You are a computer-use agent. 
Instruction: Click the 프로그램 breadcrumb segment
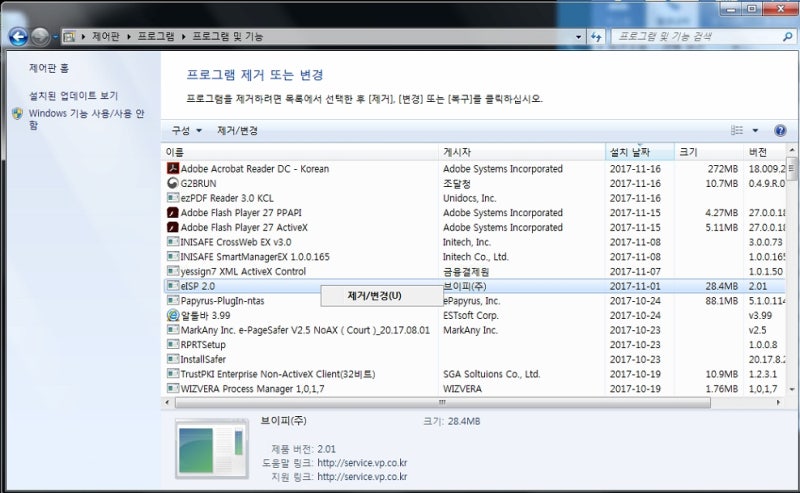click(156, 37)
